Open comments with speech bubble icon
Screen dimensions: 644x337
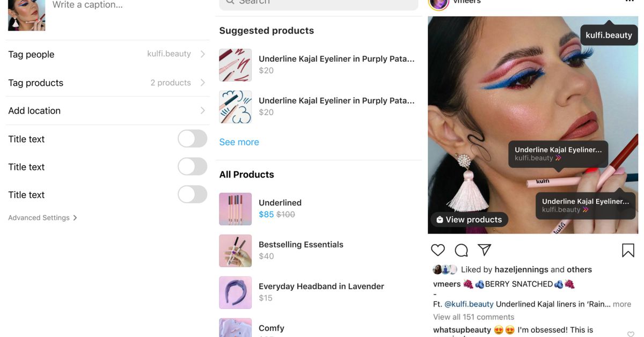click(462, 250)
